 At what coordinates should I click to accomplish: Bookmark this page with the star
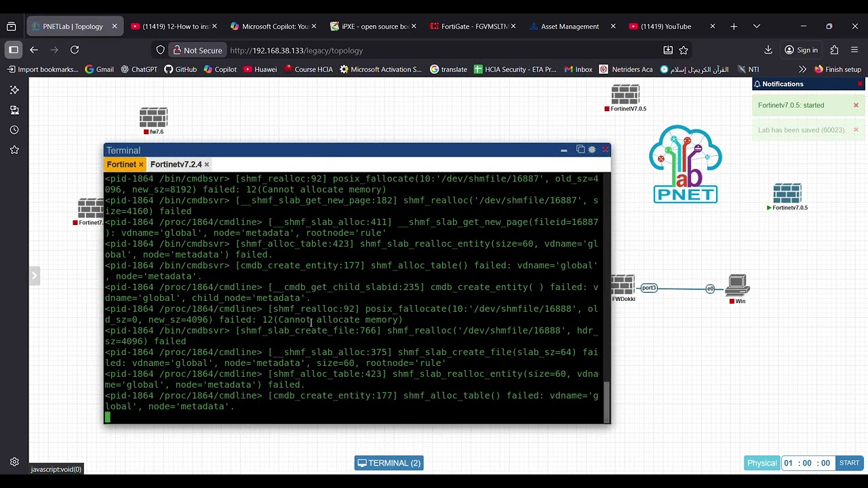pos(684,50)
